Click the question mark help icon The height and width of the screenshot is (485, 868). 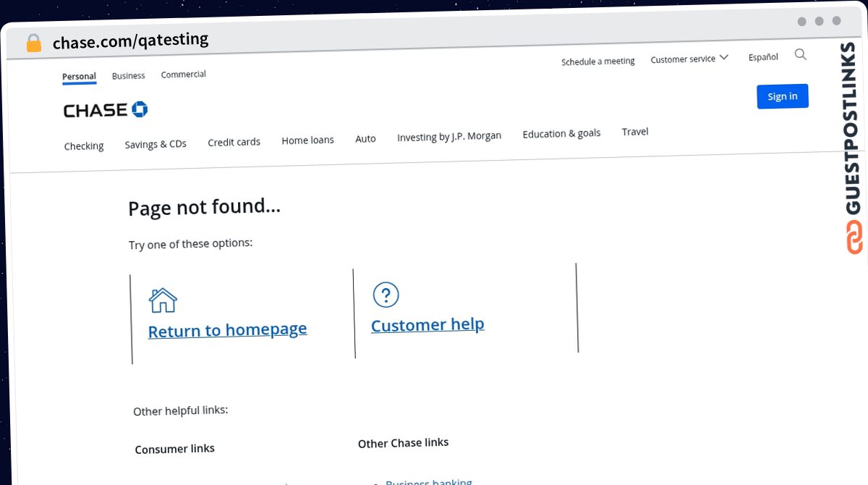click(x=386, y=295)
